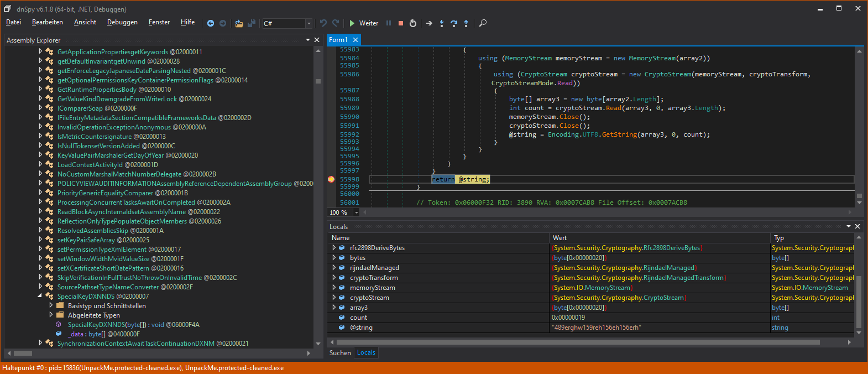Open search with the magnifier icon
Image resolution: width=868 pixels, height=374 pixels.
(483, 23)
